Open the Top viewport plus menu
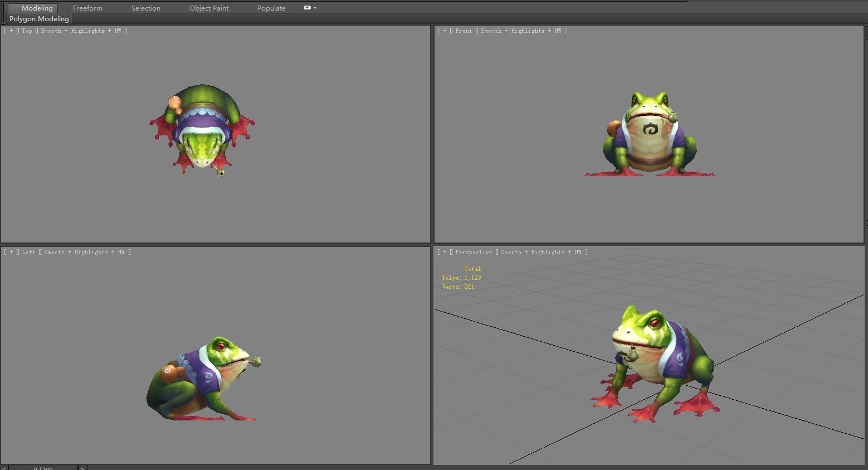The height and width of the screenshot is (470, 868). point(11,31)
